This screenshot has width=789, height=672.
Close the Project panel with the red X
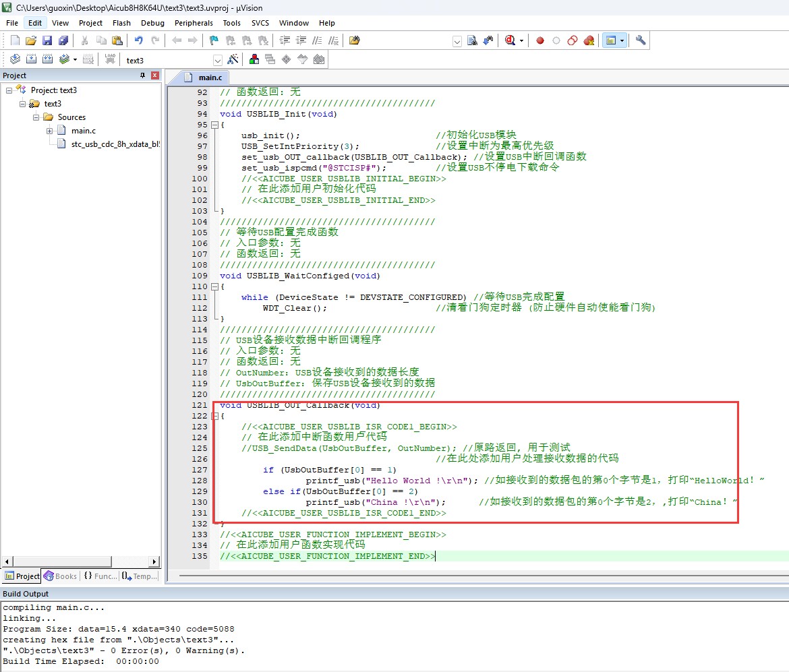tap(155, 75)
